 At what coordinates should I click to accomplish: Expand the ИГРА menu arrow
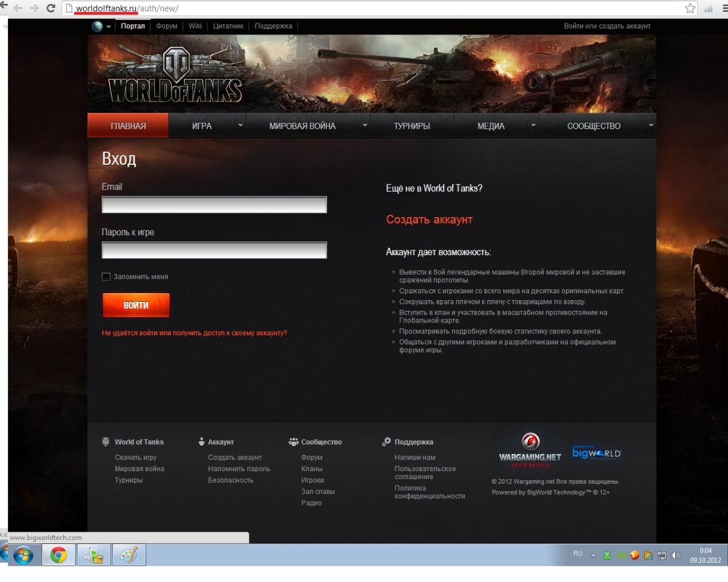240,125
